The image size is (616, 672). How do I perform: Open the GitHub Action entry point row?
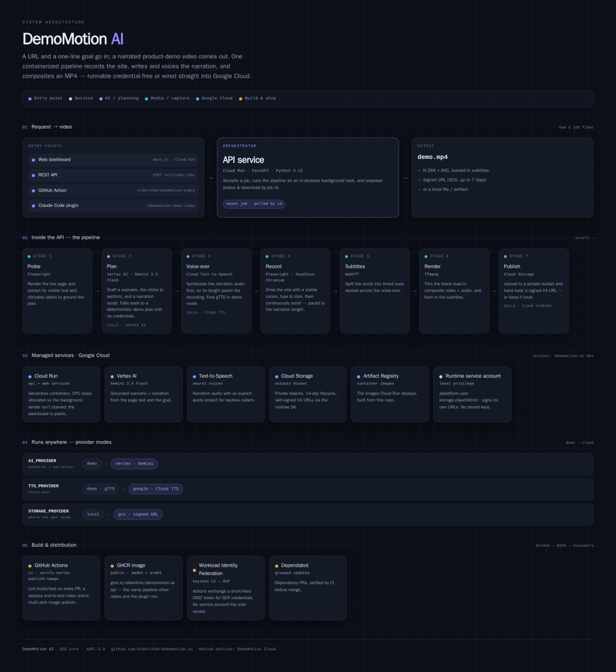point(113,190)
